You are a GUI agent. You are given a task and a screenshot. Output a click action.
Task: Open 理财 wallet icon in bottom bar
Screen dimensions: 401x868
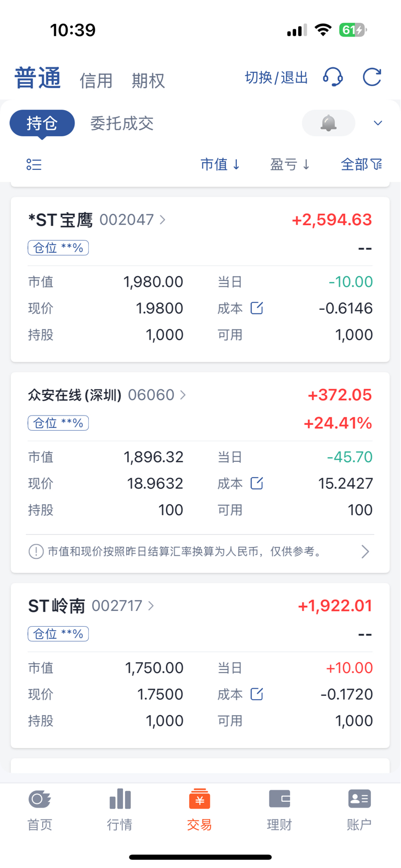click(280, 799)
